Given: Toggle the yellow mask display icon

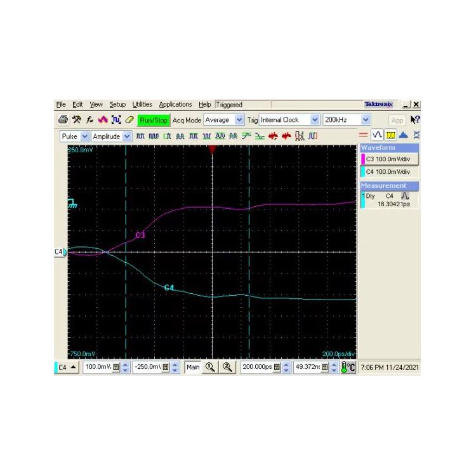Looking at the screenshot, I should click(x=390, y=135).
